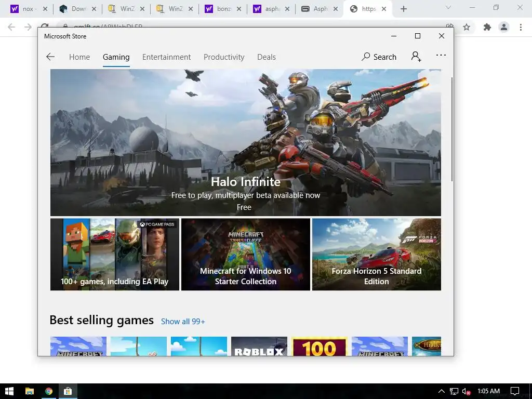Open the Chrome Extensions puzzle icon
Image resolution: width=532 pixels, height=399 pixels.
(x=487, y=27)
